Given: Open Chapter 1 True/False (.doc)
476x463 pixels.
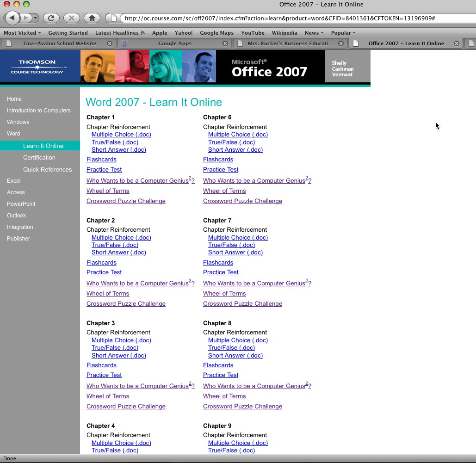Looking at the screenshot, I should (115, 142).
